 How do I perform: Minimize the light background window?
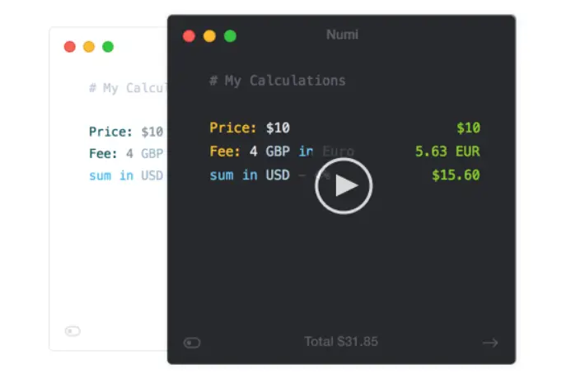point(89,47)
